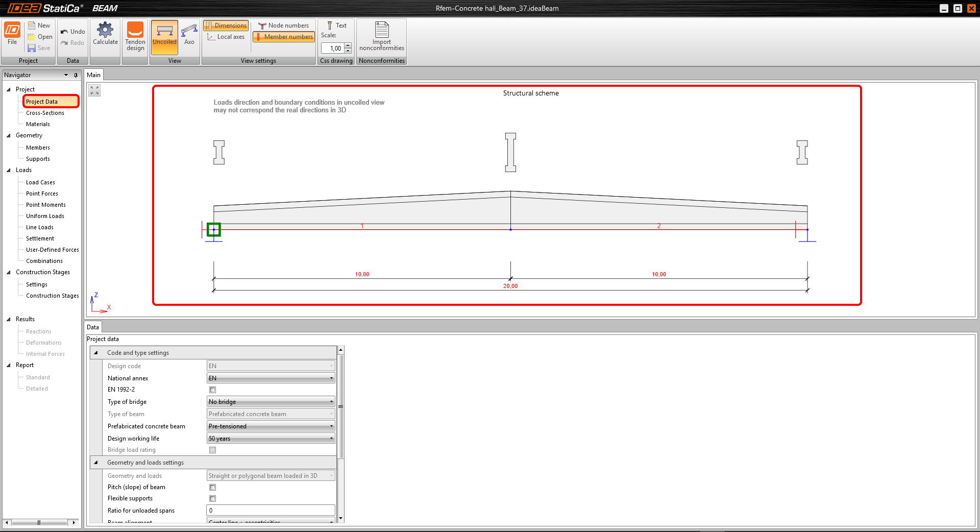
Task: Open the Tendon design tool
Action: [135, 32]
